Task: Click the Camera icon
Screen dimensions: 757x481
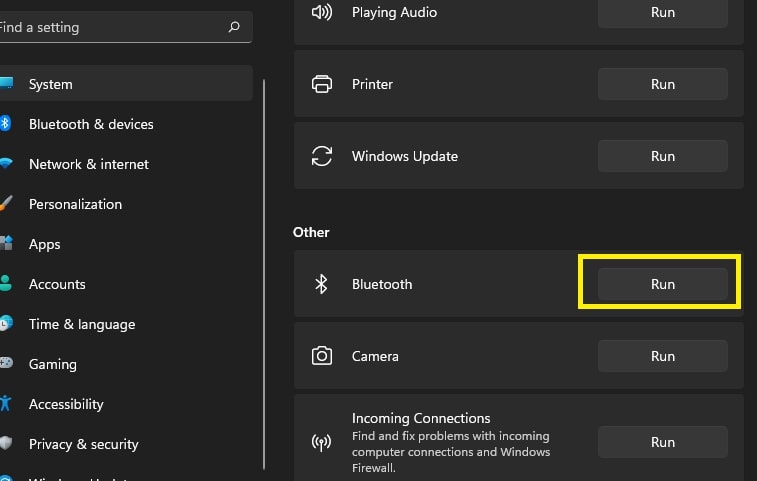Action: coord(322,356)
